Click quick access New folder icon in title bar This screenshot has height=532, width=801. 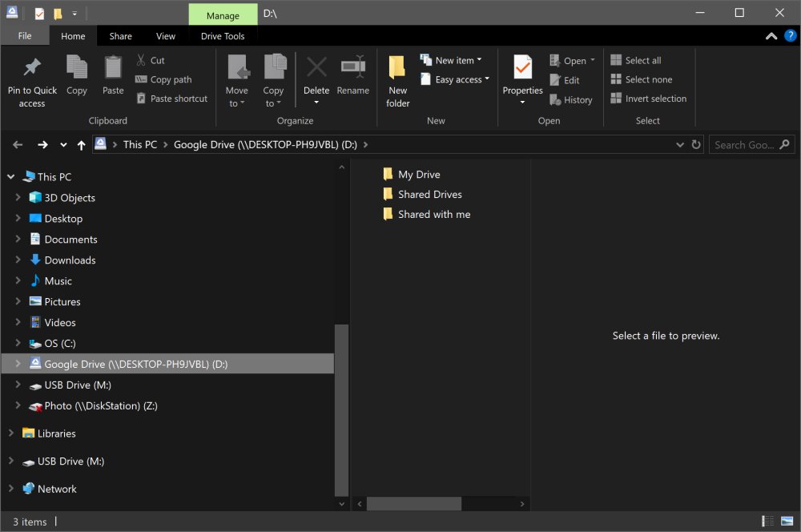(x=58, y=14)
